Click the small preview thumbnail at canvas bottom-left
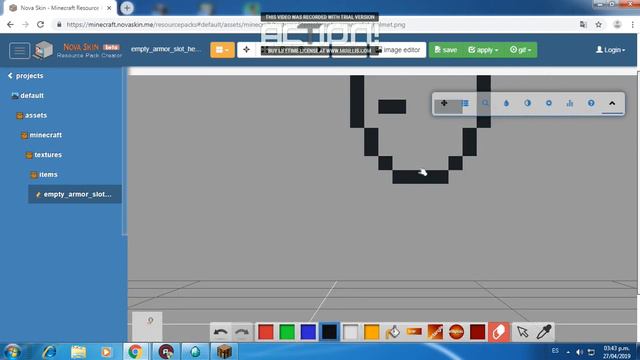Image resolution: width=640 pixels, height=360 pixels. click(147, 327)
